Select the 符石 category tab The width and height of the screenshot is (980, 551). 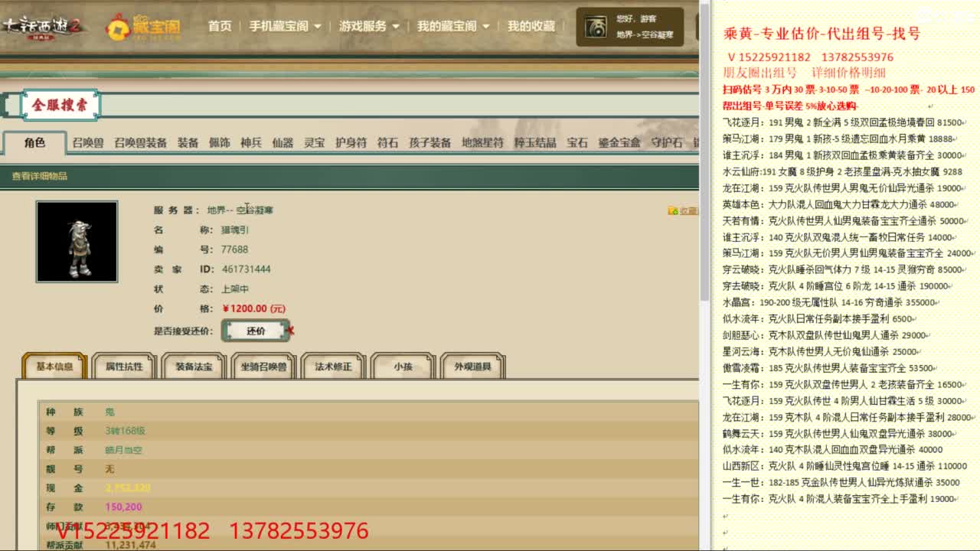click(387, 142)
